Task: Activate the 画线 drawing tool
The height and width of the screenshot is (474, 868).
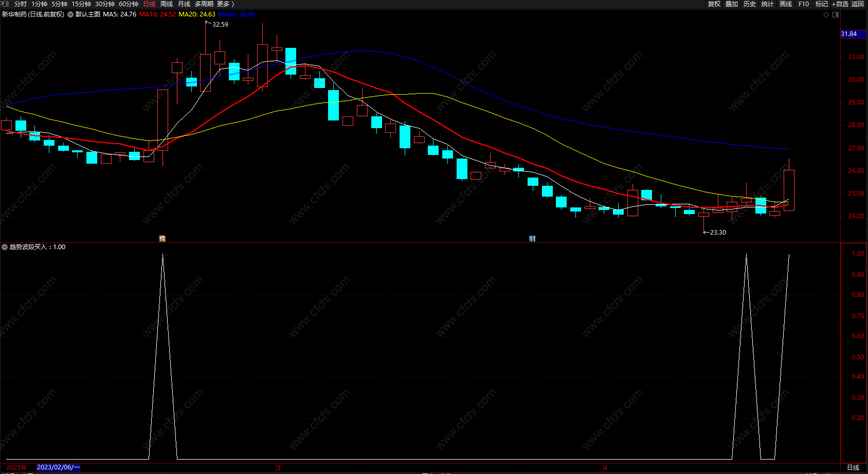Action: pyautogui.click(x=786, y=4)
